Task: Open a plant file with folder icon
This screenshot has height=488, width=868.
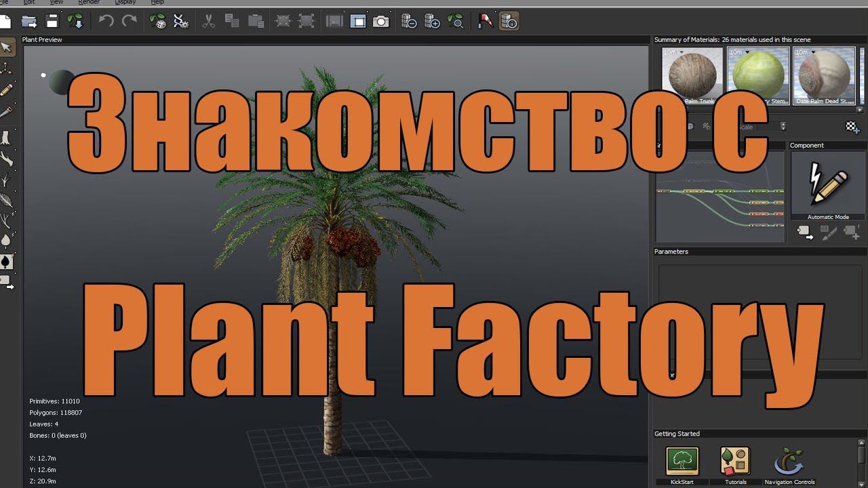Action: [29, 22]
